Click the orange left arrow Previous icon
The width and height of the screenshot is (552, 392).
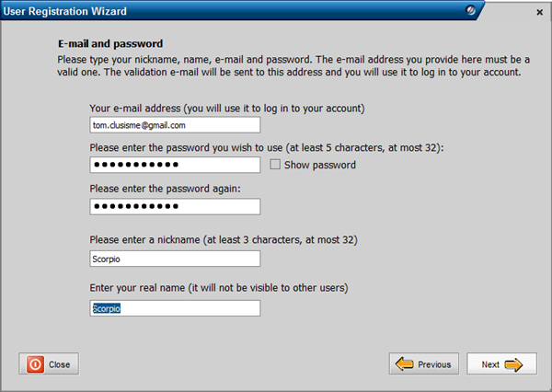[x=405, y=364]
